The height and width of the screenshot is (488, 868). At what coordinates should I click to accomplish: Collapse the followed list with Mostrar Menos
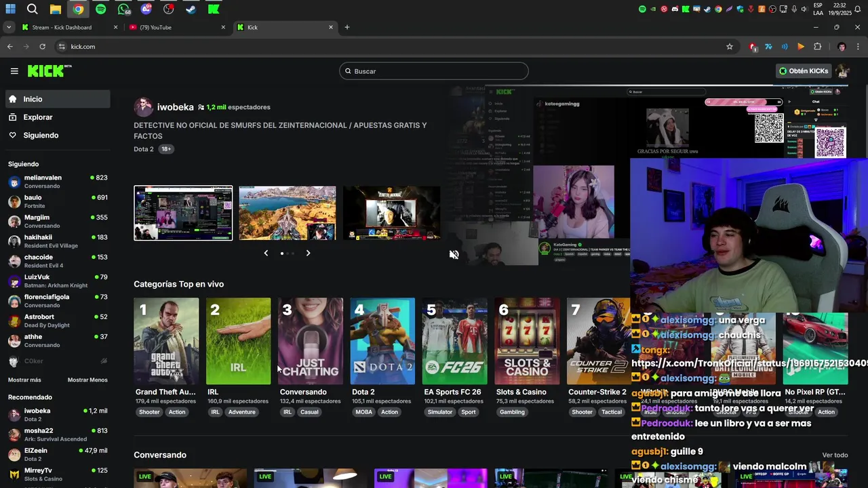tap(87, 380)
